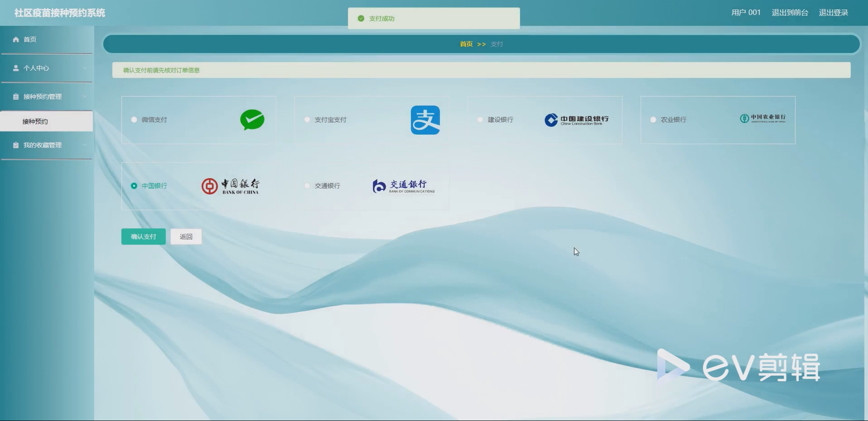
Task: Click the 社区疫苗接种预约系统 title
Action: (x=59, y=13)
